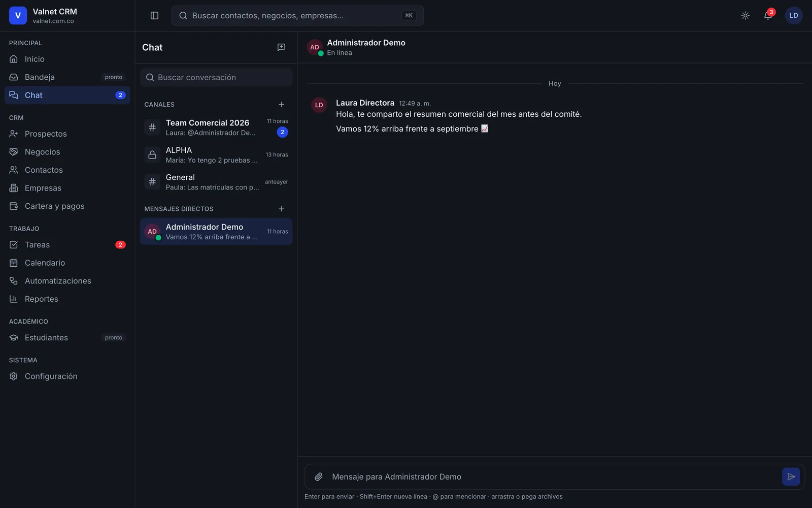Open hashtag icon of Team Comercial 2026
The height and width of the screenshot is (508, 812).
click(x=152, y=128)
